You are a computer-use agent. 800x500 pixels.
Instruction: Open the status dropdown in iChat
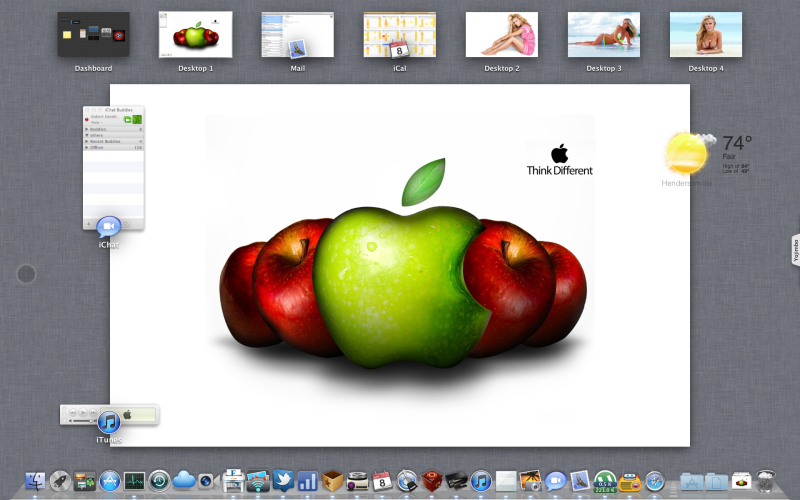pos(97,122)
